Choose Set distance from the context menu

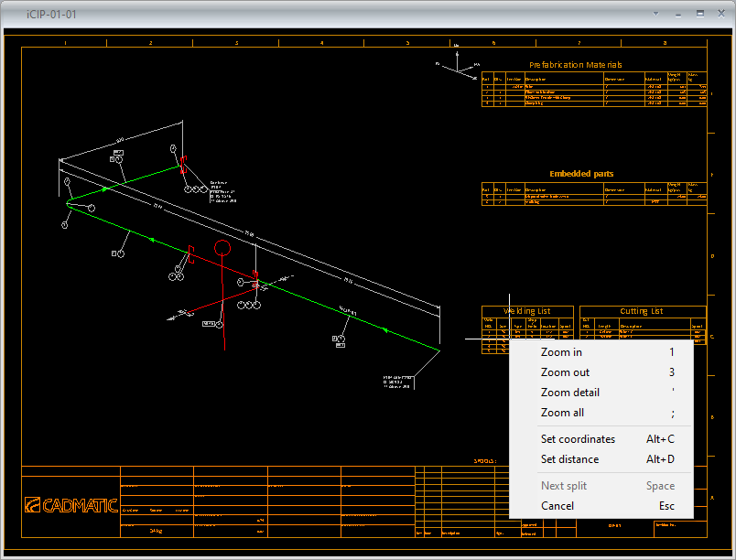point(569,459)
